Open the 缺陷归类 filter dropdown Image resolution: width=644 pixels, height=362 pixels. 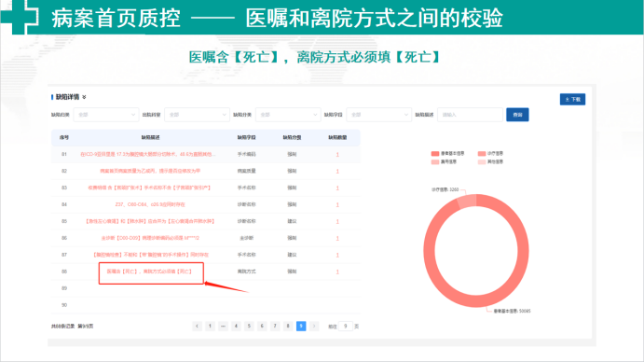pos(106,115)
